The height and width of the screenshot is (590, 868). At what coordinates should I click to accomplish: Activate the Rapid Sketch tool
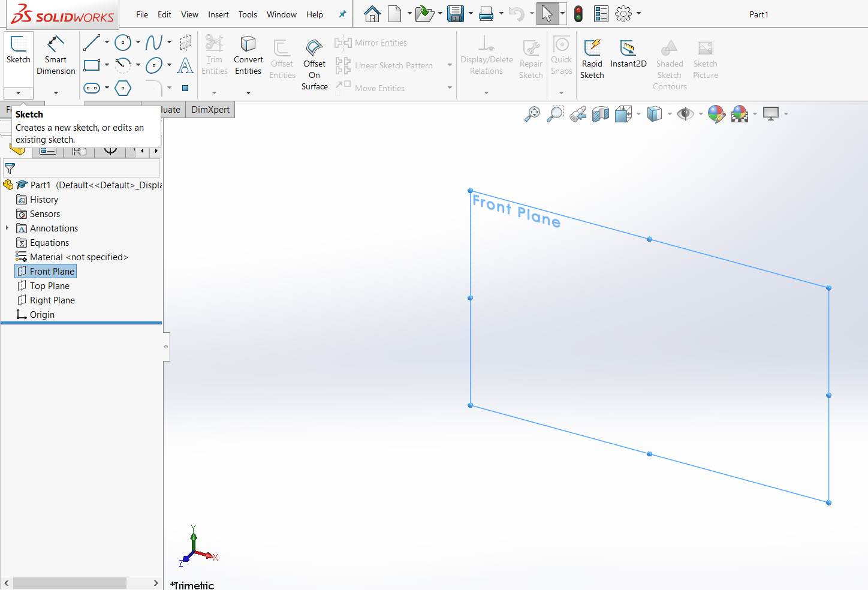[x=592, y=59]
